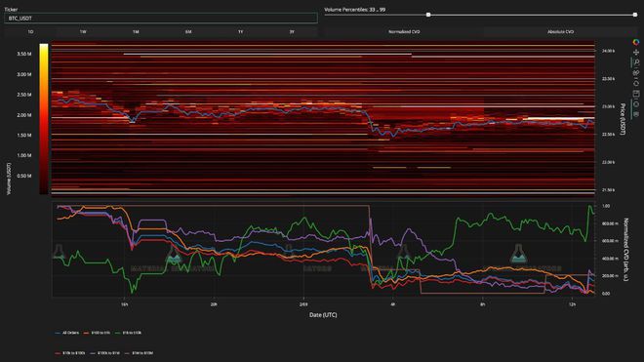This screenshot has height=362, width=644.
Task: Select the 6M time range tab
Action: [x=188, y=31]
